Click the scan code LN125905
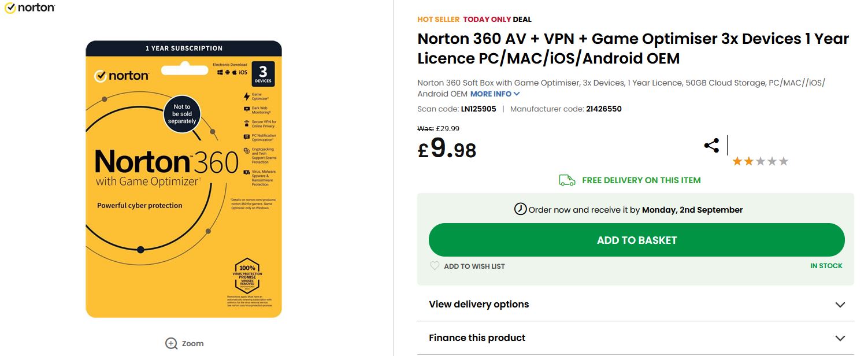This screenshot has width=868, height=356. (478, 109)
